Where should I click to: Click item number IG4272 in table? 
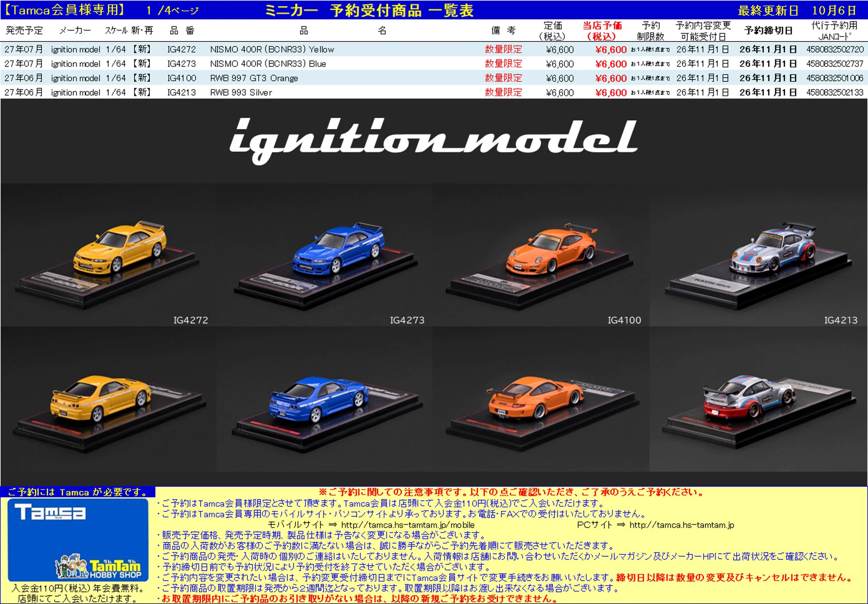coord(181,50)
